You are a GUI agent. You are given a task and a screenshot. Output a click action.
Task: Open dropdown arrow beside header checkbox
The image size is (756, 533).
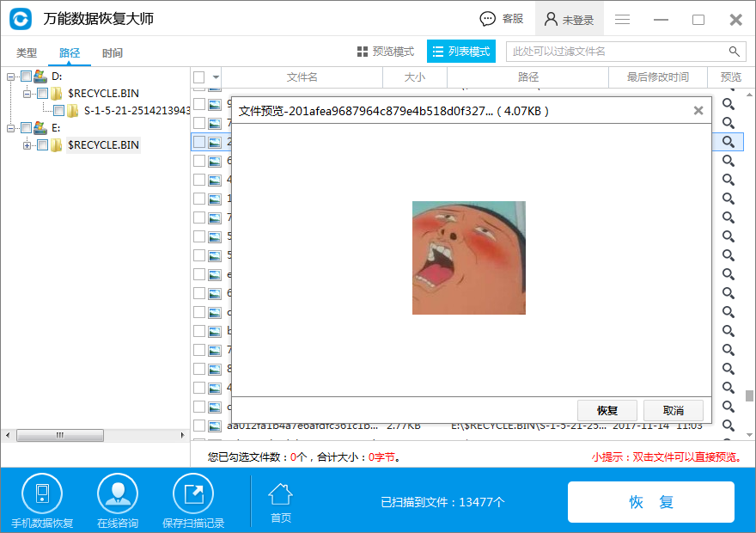(216, 77)
